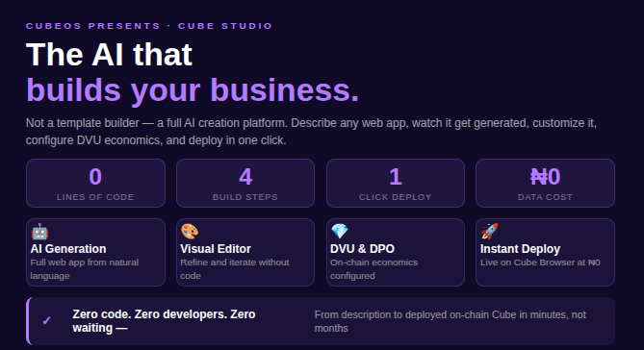644x350 pixels.
Task: Click 'Live on Cube Browser at ₦0' text
Action: coord(540,262)
